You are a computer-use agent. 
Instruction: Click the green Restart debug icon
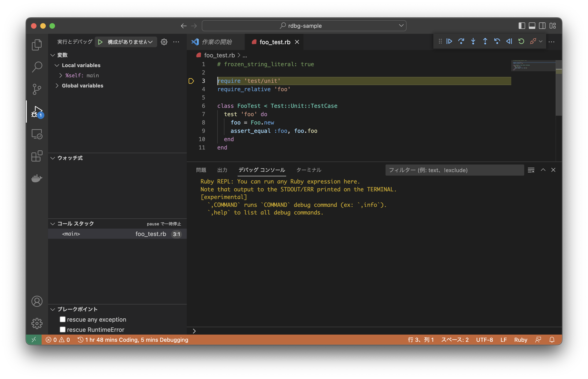pos(521,41)
